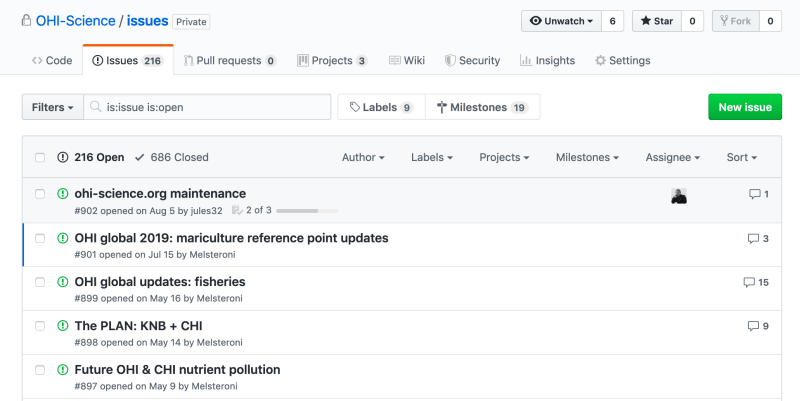Check the ohi-science.org maintenance issue checkbox
Image resolution: width=800 pixels, height=401 pixels.
40,194
